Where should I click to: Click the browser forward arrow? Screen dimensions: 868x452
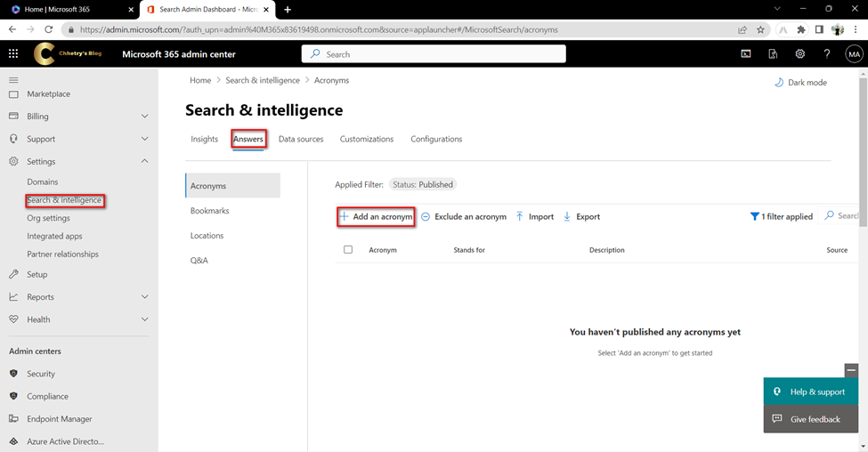coord(30,29)
